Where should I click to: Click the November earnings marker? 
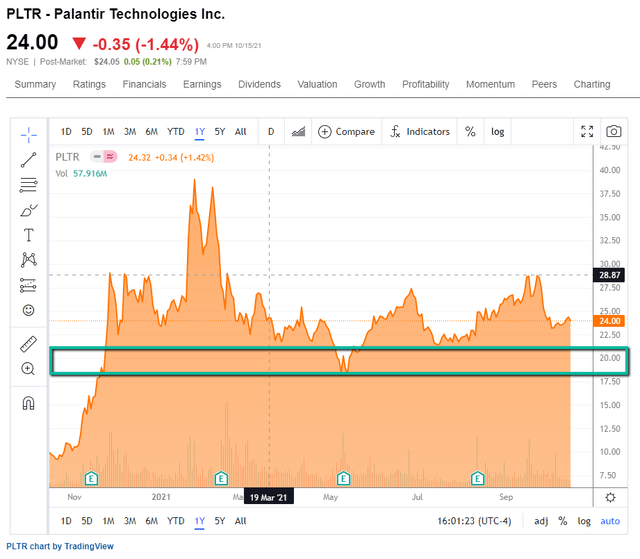coord(91,478)
